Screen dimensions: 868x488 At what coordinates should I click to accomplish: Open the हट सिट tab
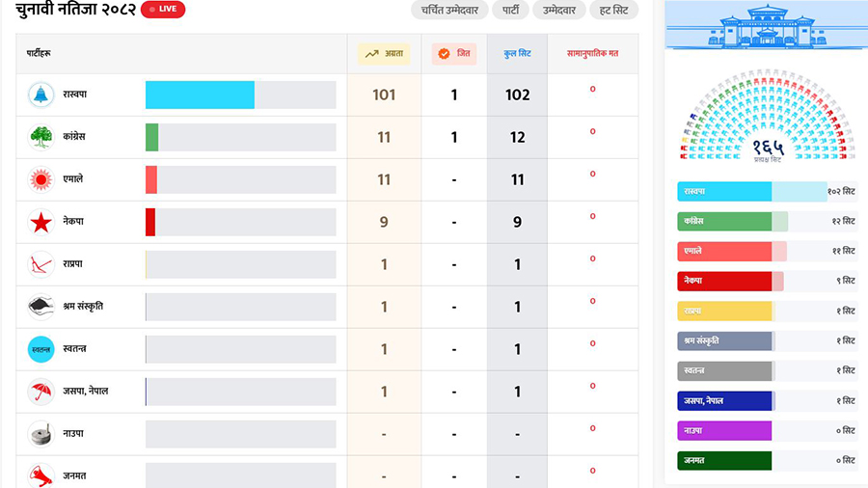point(613,11)
